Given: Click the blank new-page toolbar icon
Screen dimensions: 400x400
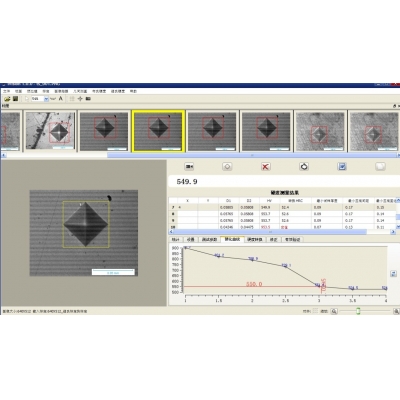Looking at the screenshot, I should point(27,99).
